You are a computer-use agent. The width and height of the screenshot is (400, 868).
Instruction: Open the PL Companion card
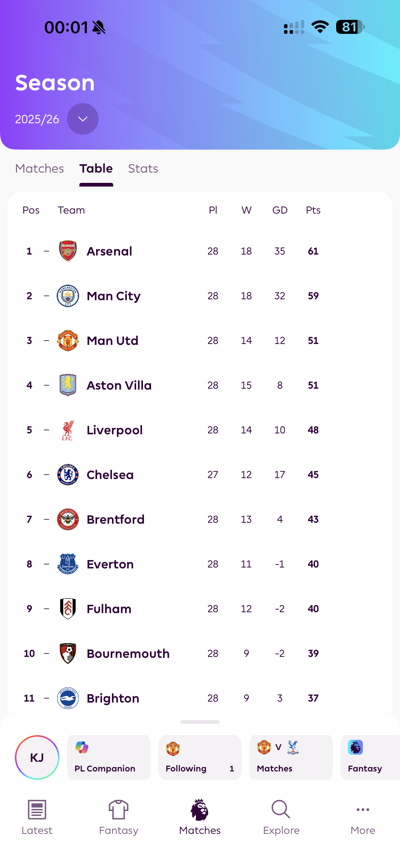[109, 757]
